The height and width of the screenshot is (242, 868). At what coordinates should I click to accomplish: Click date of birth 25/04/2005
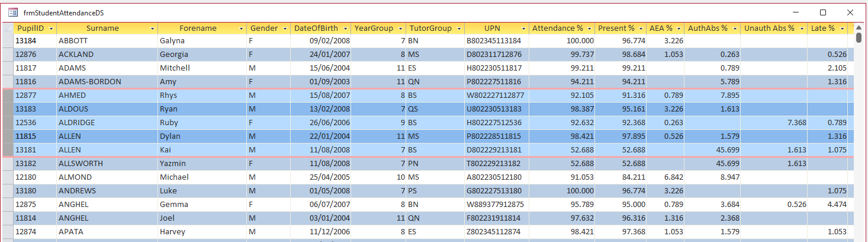tap(320, 177)
